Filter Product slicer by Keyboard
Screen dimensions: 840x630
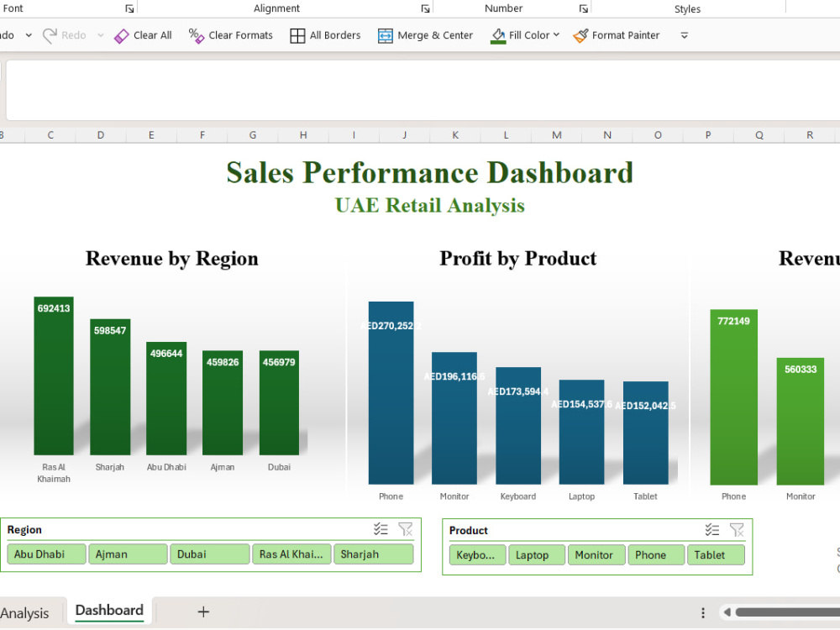click(477, 555)
